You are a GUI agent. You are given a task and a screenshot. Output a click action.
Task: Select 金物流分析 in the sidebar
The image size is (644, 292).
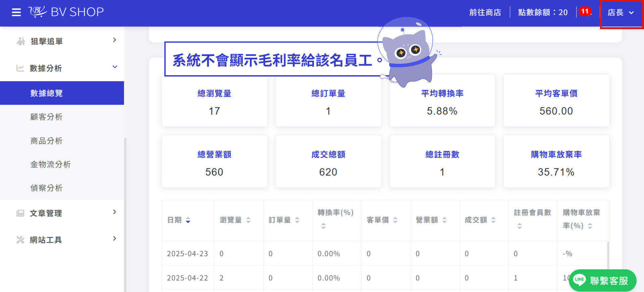coord(50,164)
